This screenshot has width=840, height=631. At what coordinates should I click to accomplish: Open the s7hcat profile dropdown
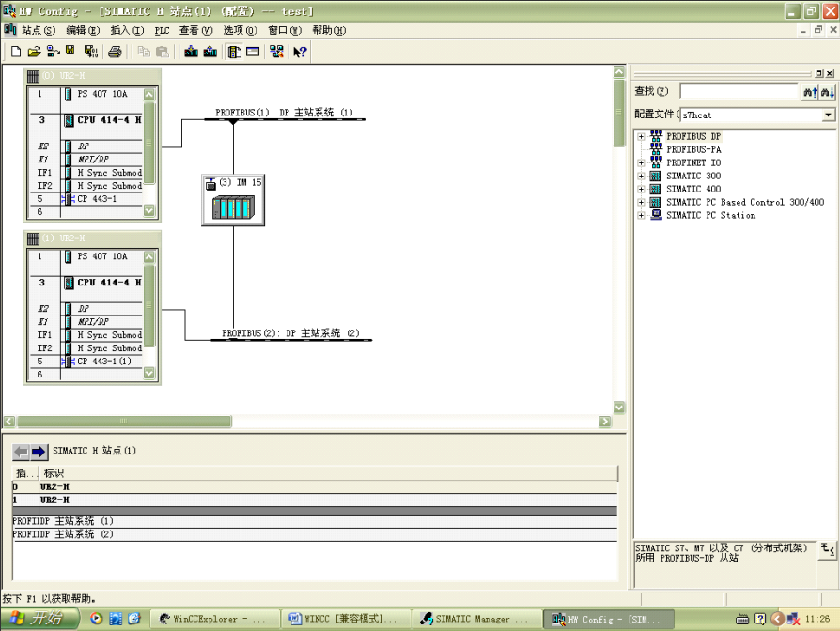[828, 115]
